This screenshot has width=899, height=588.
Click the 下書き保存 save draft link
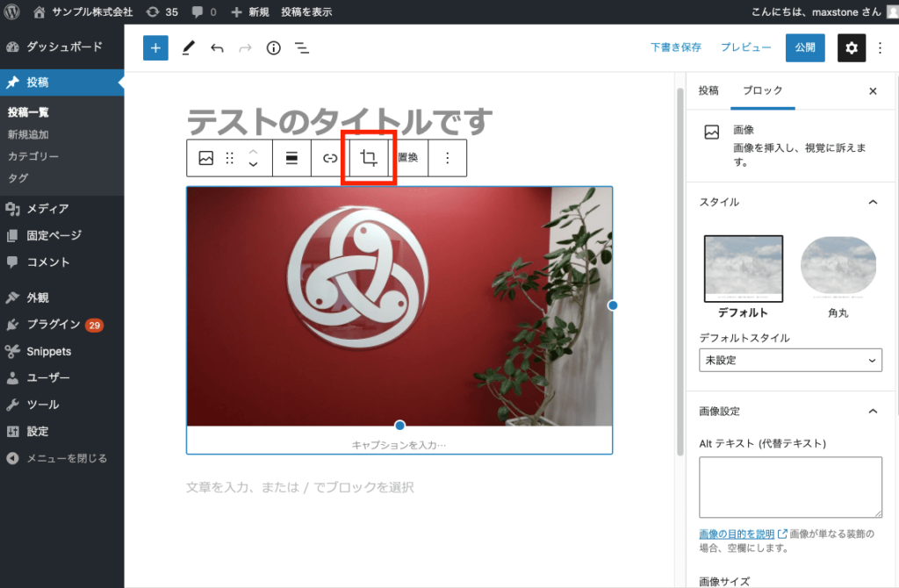pyautogui.click(x=675, y=48)
